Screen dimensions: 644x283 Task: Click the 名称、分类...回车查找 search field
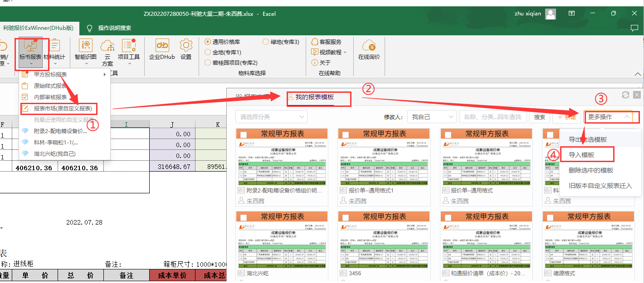[x=493, y=117]
